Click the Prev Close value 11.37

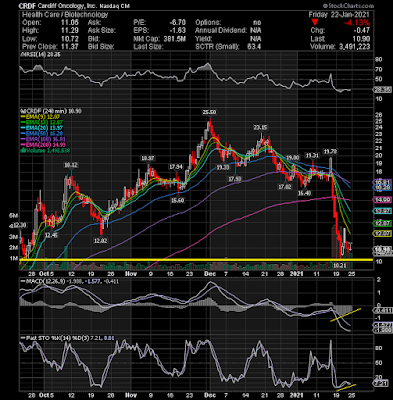click(70, 47)
